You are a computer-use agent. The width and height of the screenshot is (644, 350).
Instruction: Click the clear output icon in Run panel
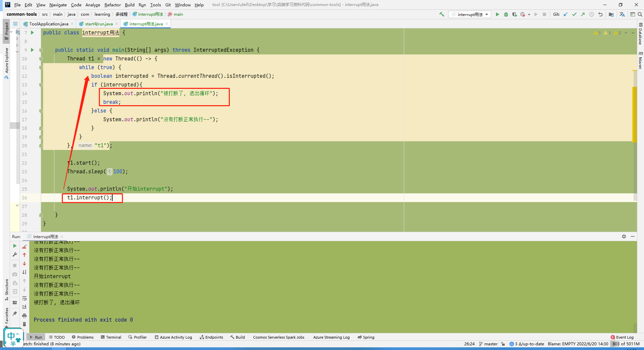coord(24,246)
